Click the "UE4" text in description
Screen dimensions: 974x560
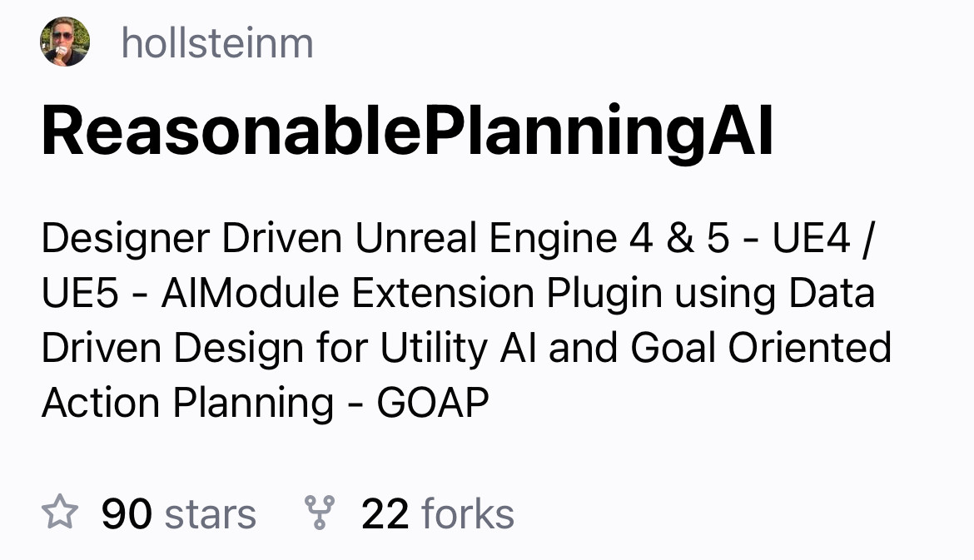click(811, 238)
